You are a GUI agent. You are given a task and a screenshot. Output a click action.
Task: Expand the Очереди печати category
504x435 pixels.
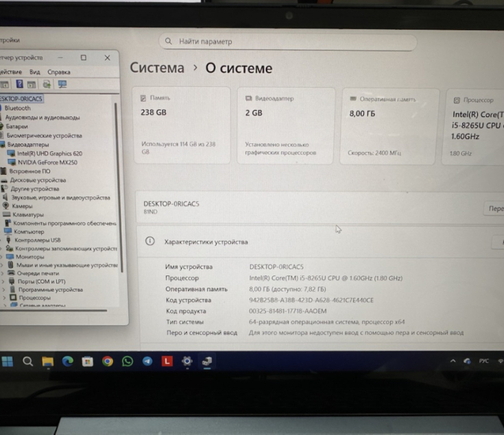pyautogui.click(x=3, y=273)
